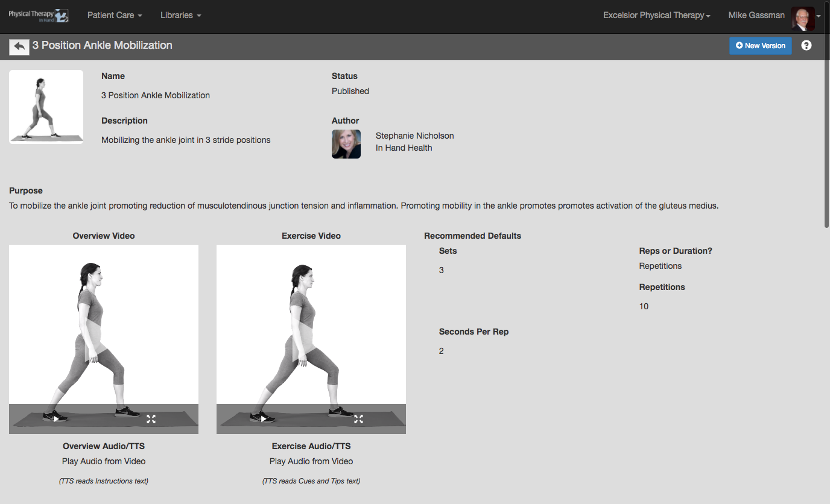Viewport: 830px width, 504px height.
Task: Click the Overview Video preview frame
Action: click(104, 326)
